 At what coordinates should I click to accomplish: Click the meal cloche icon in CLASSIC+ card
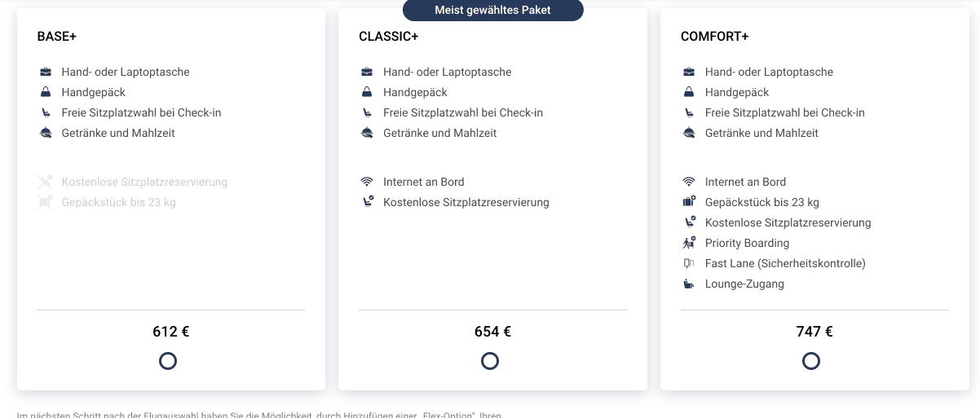coord(367,133)
